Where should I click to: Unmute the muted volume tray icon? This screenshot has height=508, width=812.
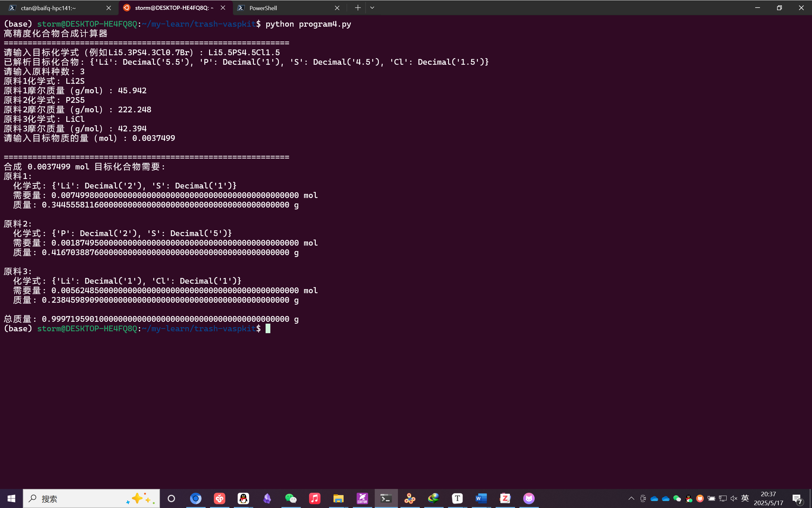[734, 498]
